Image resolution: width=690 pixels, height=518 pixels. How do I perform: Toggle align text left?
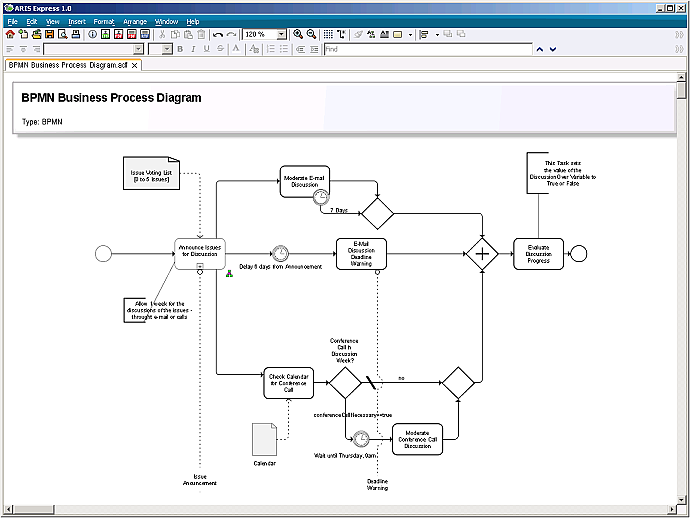tap(10, 49)
